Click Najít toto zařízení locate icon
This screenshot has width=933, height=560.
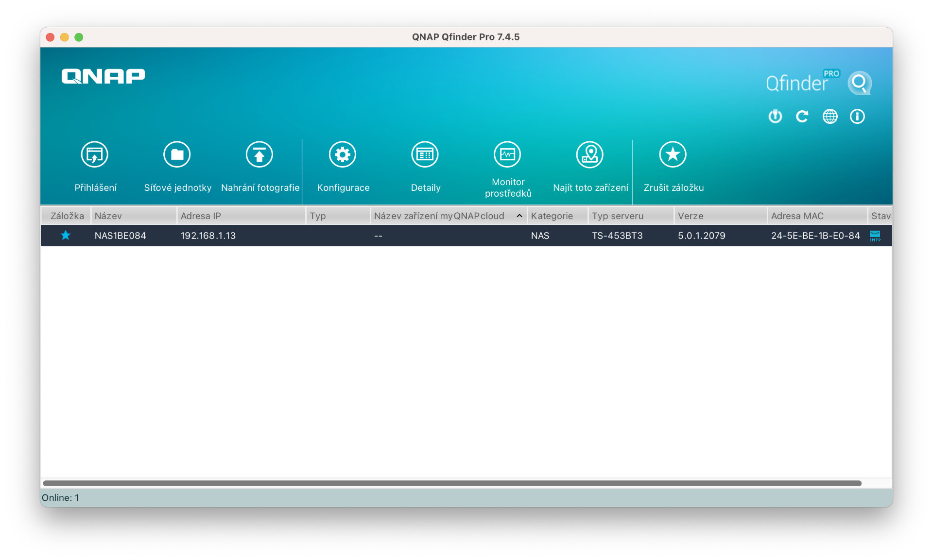click(590, 154)
